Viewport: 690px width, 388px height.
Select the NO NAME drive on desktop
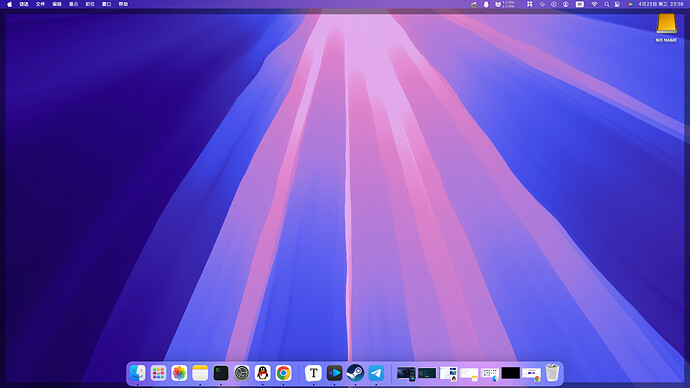tap(666, 28)
